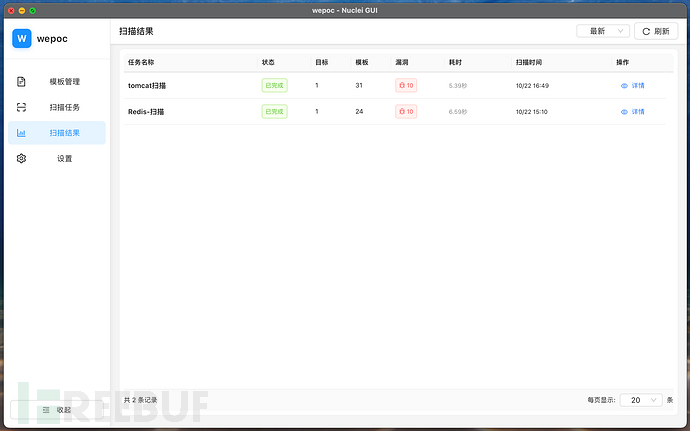Click the 任务名称 column header

141,62
